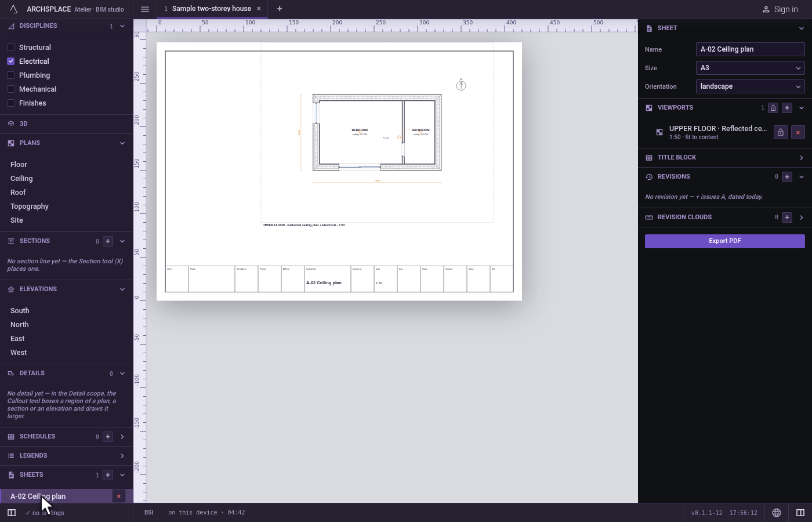
Task: Expand the Legends section
Action: [x=122, y=456]
